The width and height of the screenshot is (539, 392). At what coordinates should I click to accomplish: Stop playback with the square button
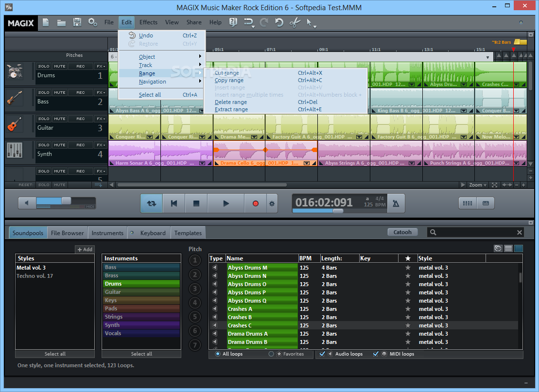click(x=196, y=204)
